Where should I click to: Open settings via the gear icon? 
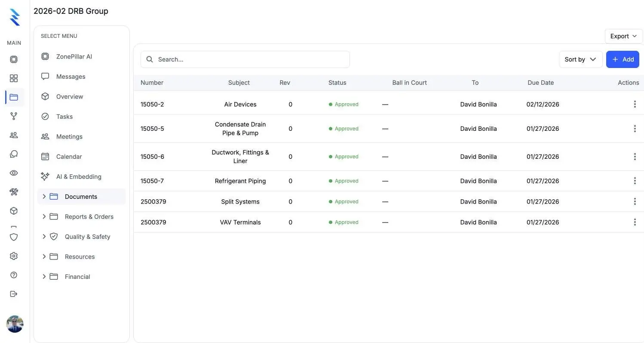14,256
